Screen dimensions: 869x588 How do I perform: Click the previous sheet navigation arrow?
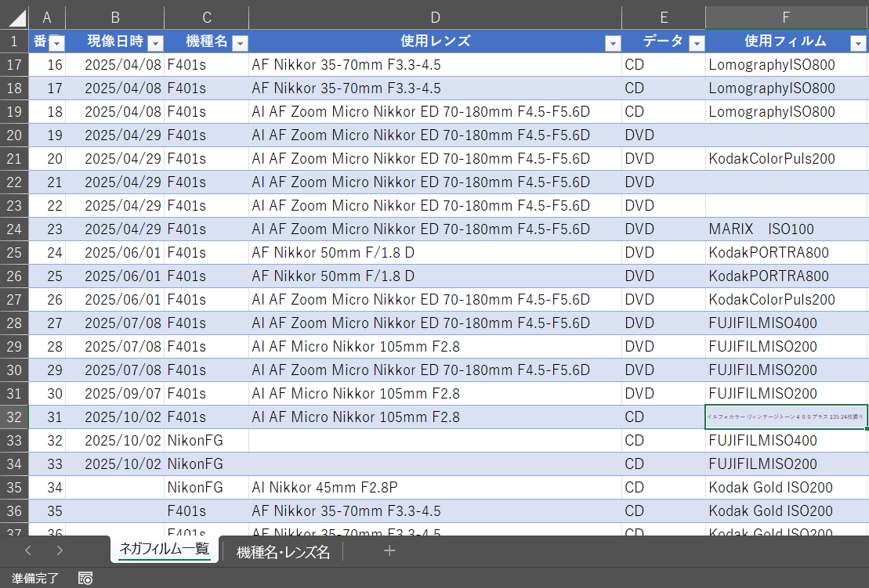pyautogui.click(x=28, y=550)
